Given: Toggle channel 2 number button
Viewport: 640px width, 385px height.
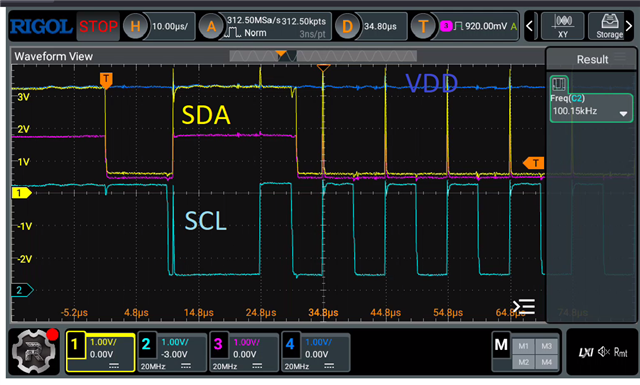Looking at the screenshot, I should click(x=146, y=345).
